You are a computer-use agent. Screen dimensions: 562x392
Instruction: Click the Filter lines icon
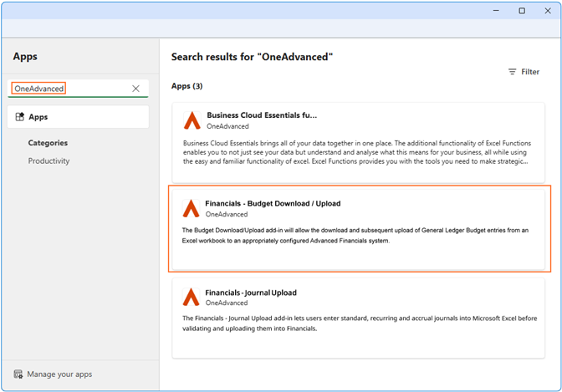pyautogui.click(x=512, y=72)
